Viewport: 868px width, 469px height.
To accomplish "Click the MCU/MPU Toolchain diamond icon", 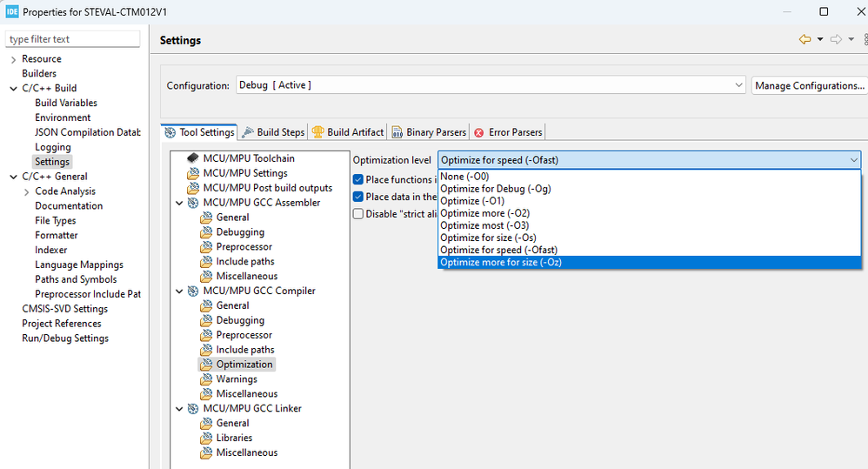I will [x=193, y=158].
